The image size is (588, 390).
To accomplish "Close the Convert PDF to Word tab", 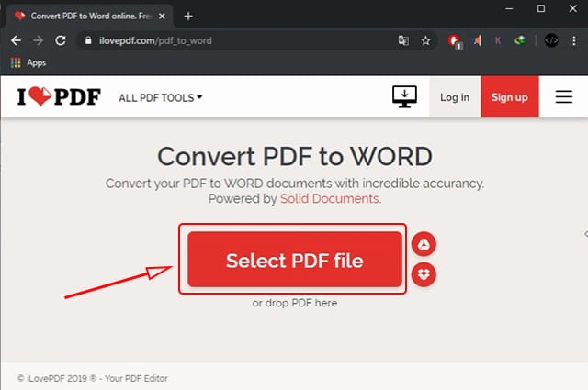I will (162, 17).
